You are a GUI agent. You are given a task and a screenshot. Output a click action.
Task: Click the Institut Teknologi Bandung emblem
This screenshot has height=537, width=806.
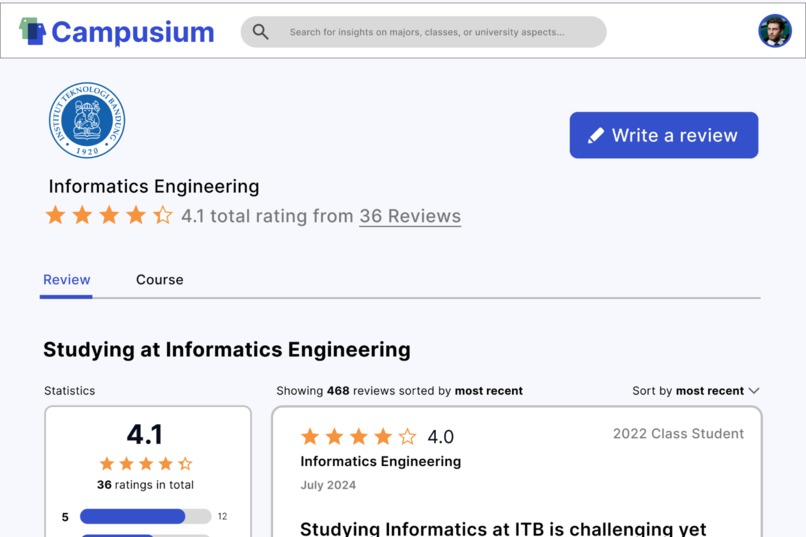[87, 120]
